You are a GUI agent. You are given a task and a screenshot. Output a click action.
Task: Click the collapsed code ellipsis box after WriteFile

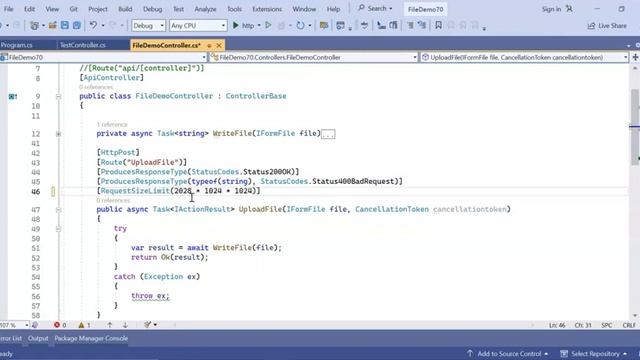pos(328,134)
